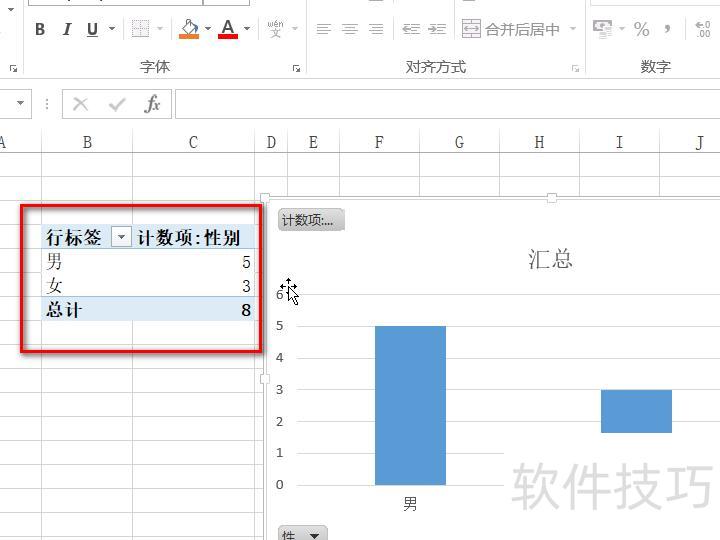720x540 pixels.
Task: Select column D header
Action: [271, 142]
